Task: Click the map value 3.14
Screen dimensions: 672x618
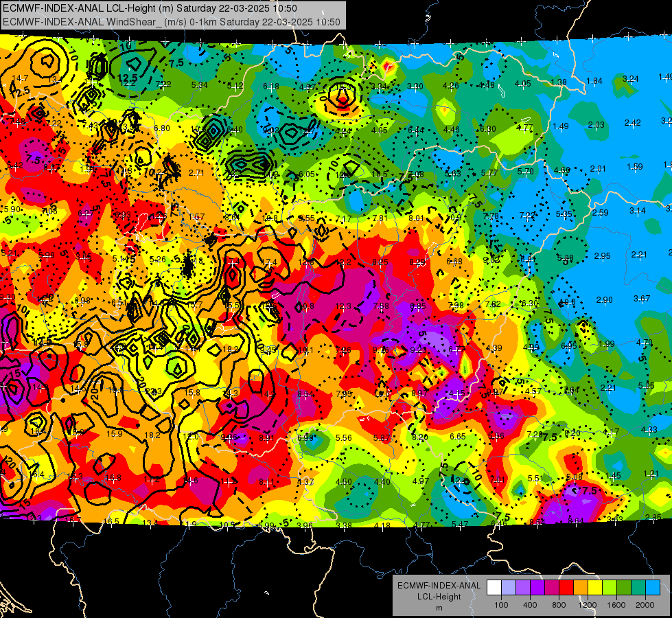Action: (637, 211)
